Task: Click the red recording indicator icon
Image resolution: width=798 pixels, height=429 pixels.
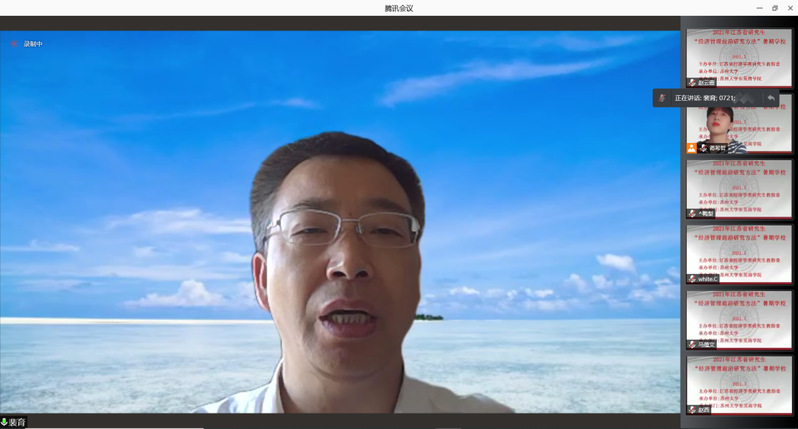Action: click(14, 44)
